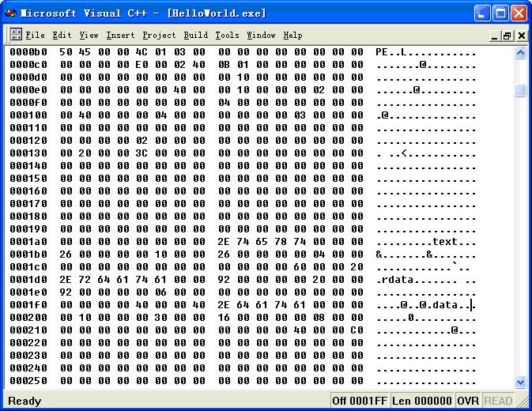Open the View menu

89,36
